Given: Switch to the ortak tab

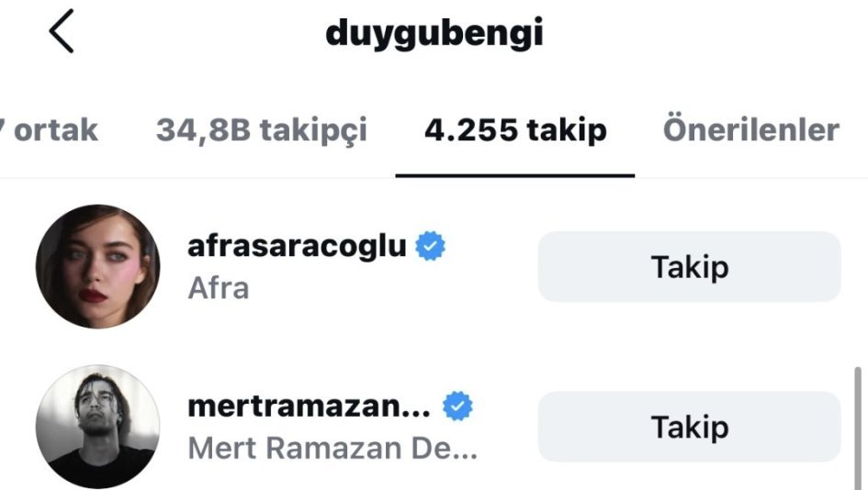Looking at the screenshot, I should (x=50, y=130).
